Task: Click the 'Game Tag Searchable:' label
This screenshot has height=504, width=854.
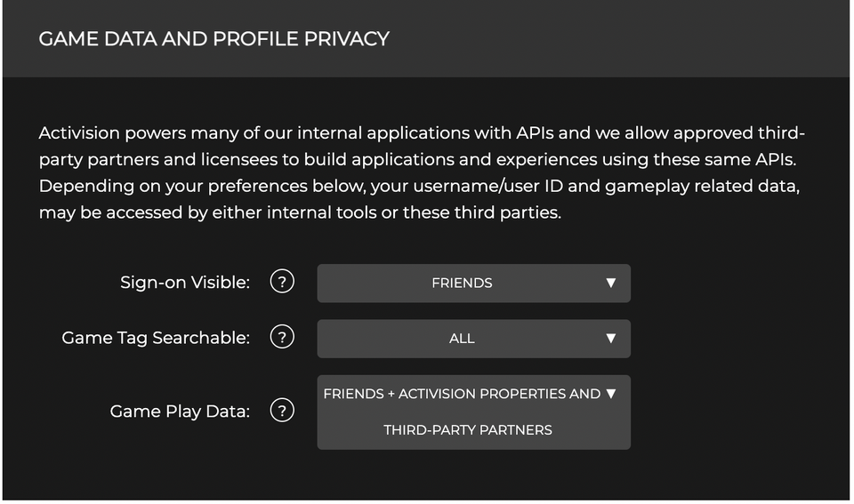Action: coord(156,338)
